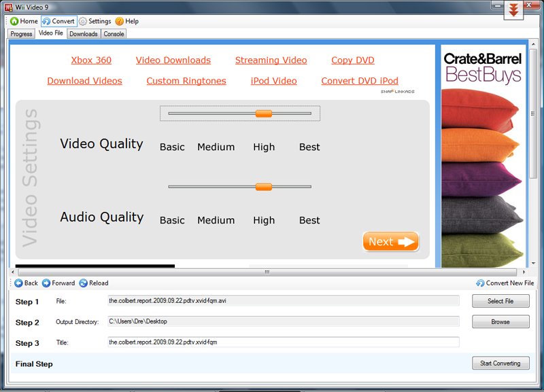Click the Select File button
This screenshot has height=392, width=544.
point(500,301)
